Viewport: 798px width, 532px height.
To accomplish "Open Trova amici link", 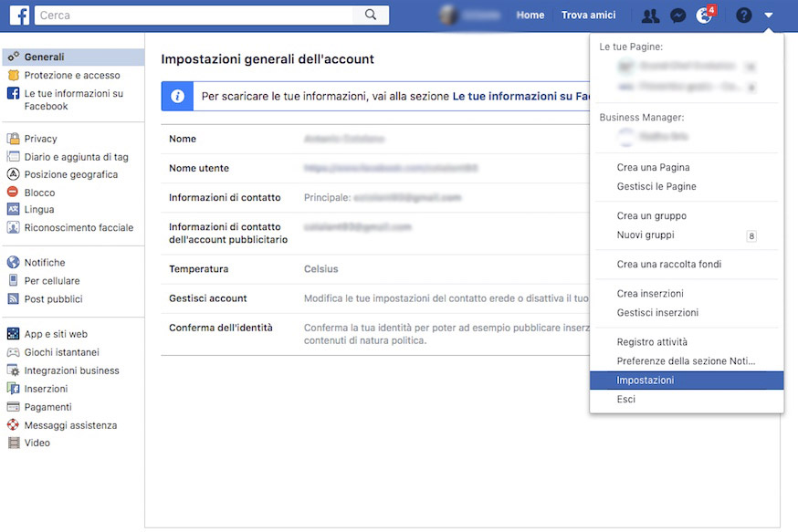I will (588, 16).
